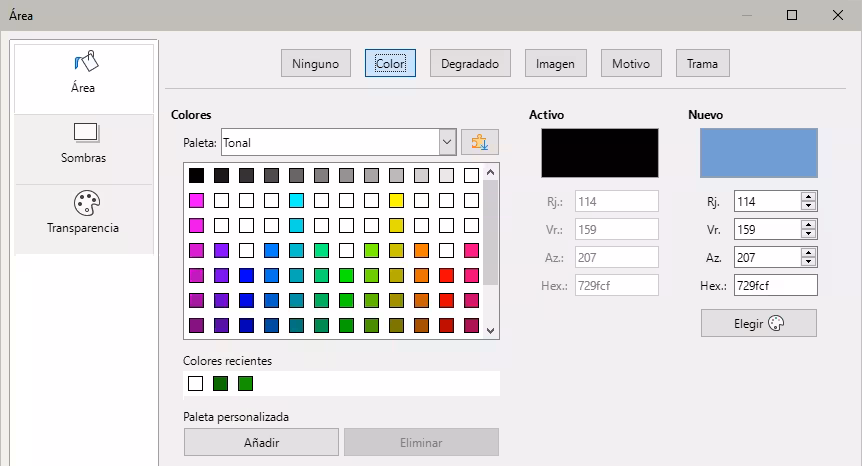862x466 pixels.
Task: Select Trama fill type
Action: [x=703, y=63]
